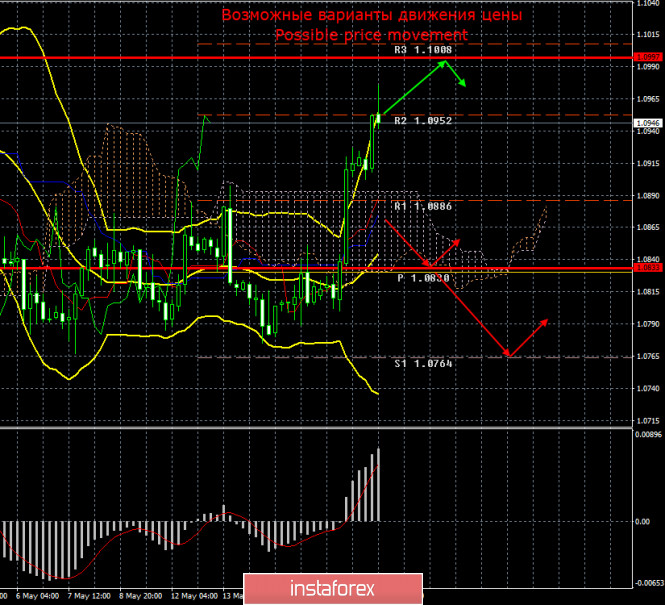Click 1.0765 on the price axis
Image resolution: width=665 pixels, height=605 pixels.
tap(648, 357)
